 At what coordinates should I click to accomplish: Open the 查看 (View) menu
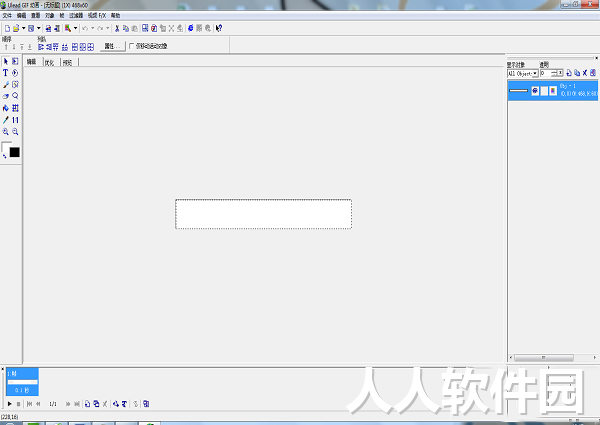pos(35,16)
